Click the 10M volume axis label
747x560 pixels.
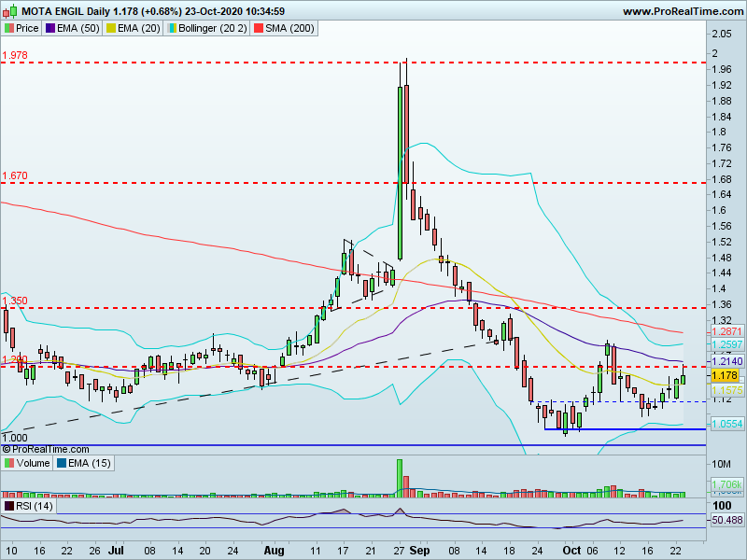click(721, 464)
